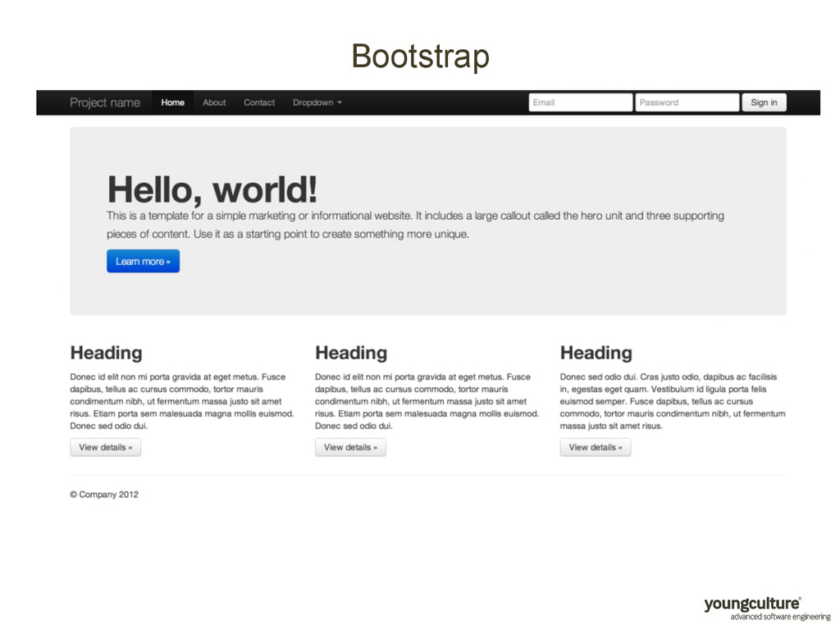
Task: Go to the Contact nav link
Action: [259, 103]
